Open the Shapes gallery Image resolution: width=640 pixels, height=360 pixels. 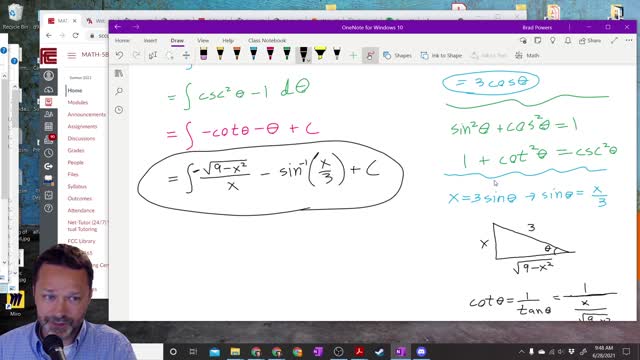pos(397,56)
